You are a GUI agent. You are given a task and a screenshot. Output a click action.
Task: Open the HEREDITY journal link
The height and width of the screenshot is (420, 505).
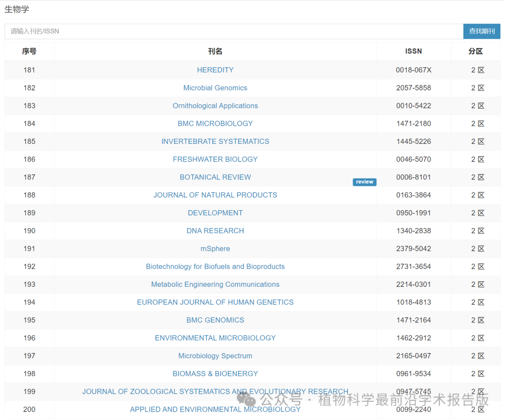pyautogui.click(x=215, y=70)
